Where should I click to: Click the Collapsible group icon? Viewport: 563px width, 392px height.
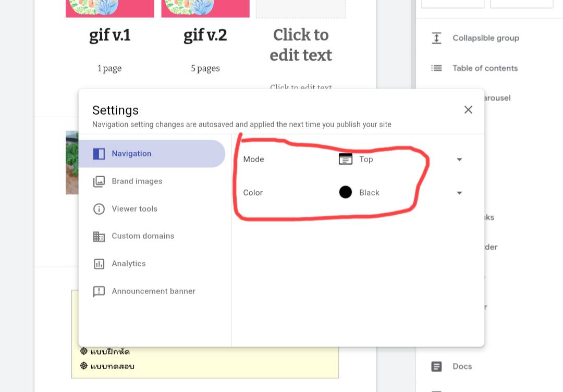436,38
